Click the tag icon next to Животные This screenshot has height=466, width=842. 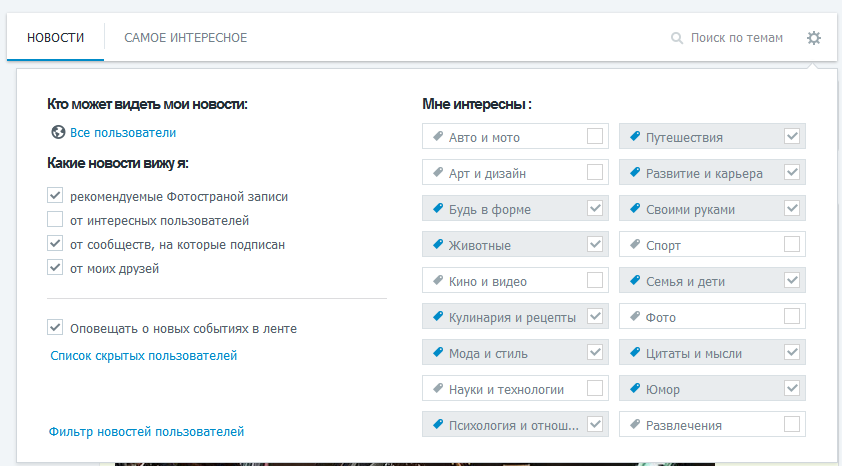click(x=438, y=244)
